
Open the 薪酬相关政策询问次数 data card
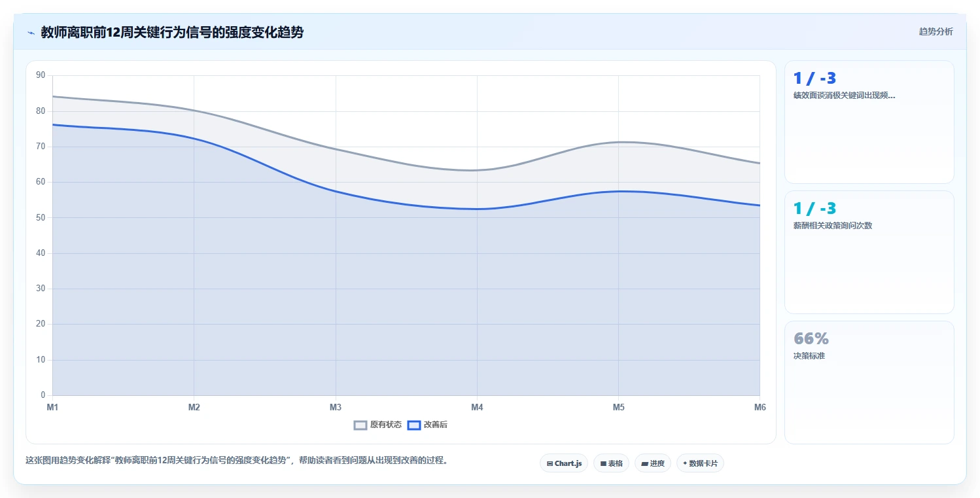[x=869, y=253]
